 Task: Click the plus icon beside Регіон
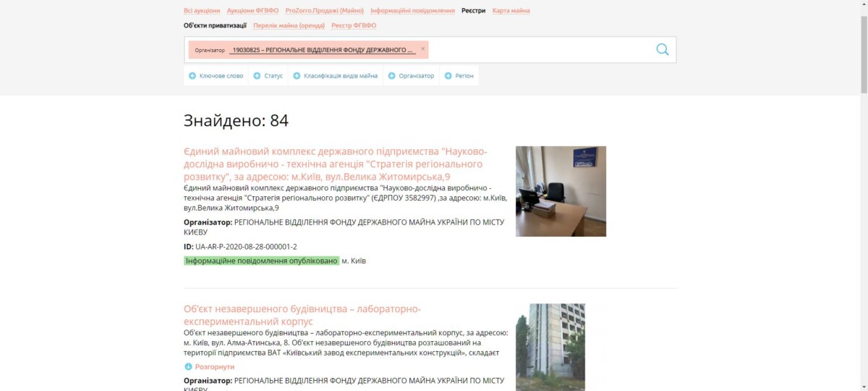[x=448, y=76]
